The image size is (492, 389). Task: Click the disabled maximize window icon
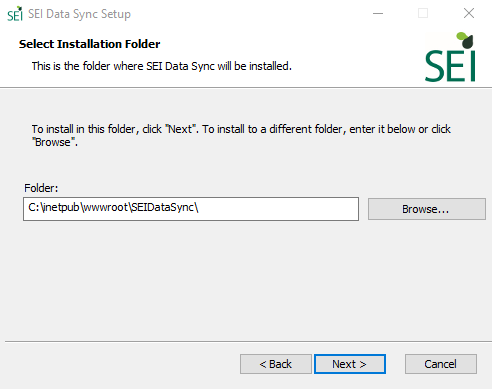click(x=423, y=13)
